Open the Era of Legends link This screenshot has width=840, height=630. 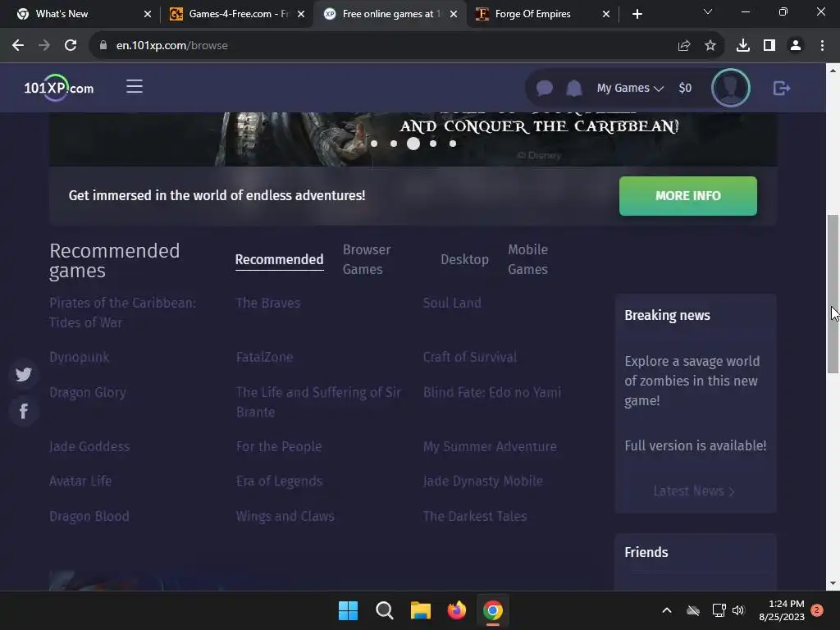coord(279,481)
